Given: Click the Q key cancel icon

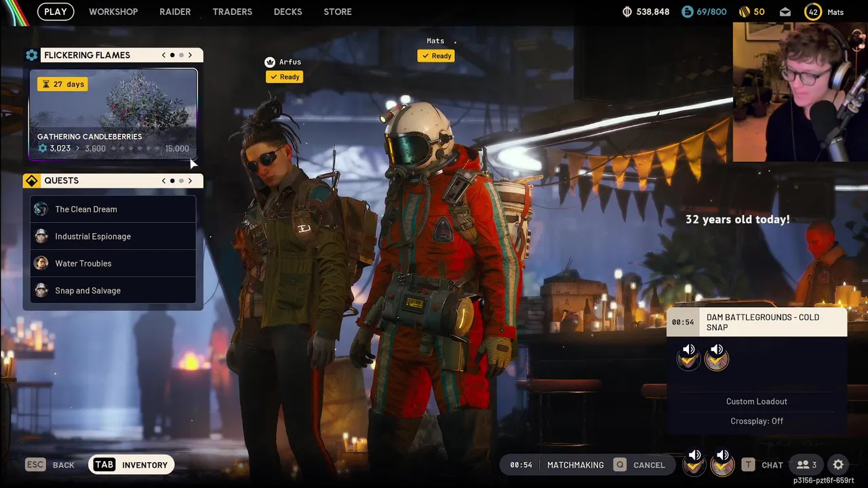Looking at the screenshot, I should [x=620, y=465].
